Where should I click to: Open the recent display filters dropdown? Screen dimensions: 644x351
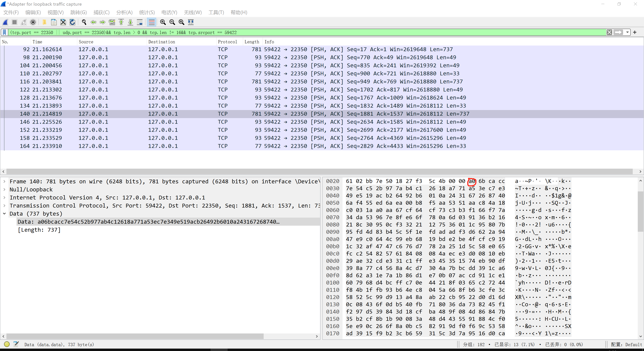click(x=627, y=32)
